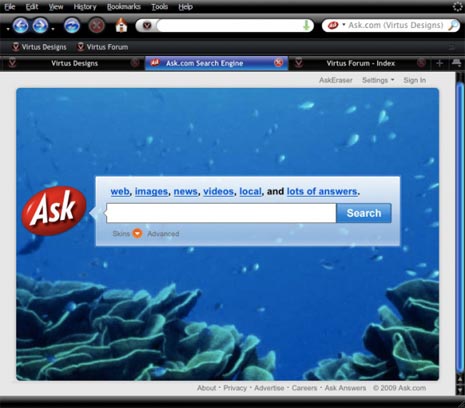Close the Virtus Designs tab
Image resolution: width=465 pixels, height=408 pixels.
(x=135, y=63)
